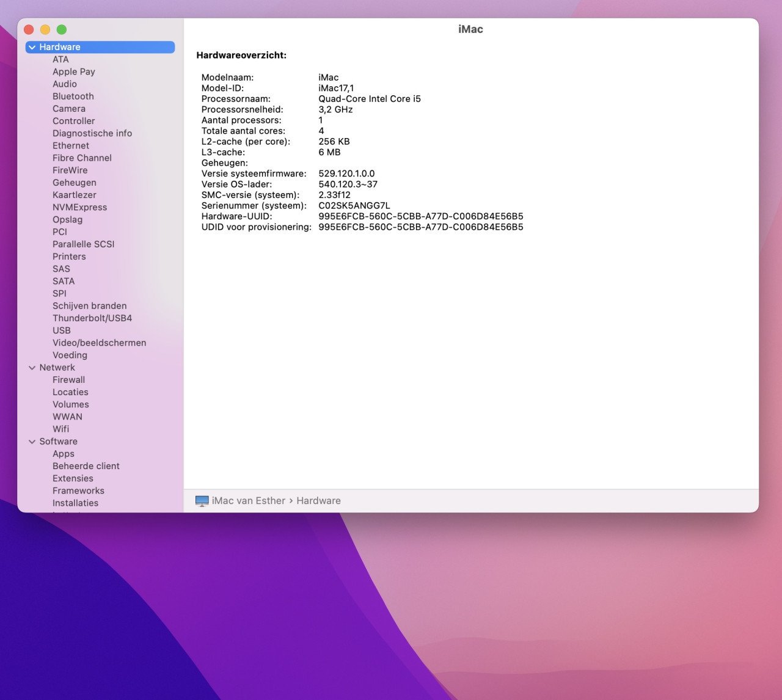Click the iMac computer icon in path bar

202,501
